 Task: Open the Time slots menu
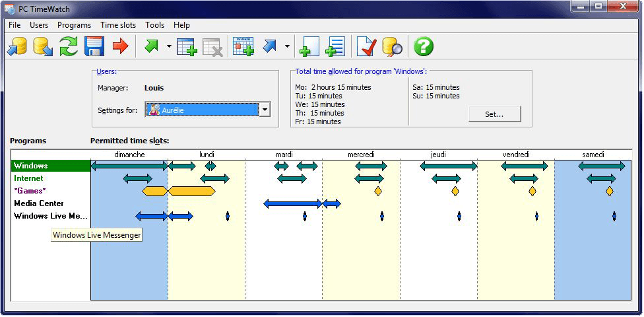[x=118, y=25]
